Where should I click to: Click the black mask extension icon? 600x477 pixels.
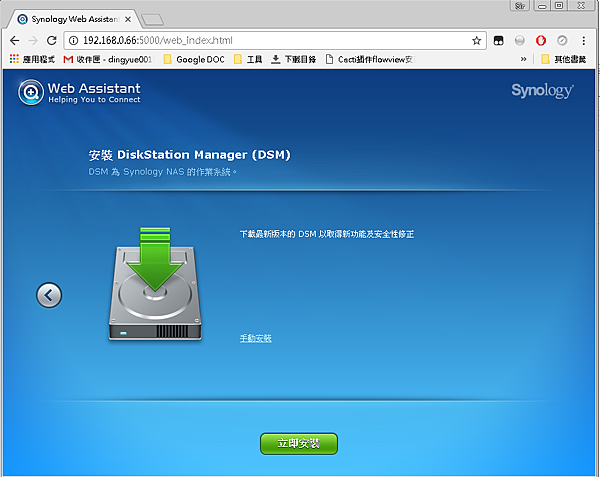[x=498, y=41]
